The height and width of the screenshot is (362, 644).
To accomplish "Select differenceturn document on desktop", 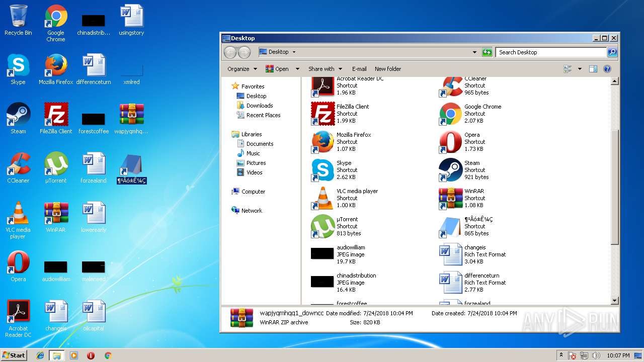I will coord(94,69).
